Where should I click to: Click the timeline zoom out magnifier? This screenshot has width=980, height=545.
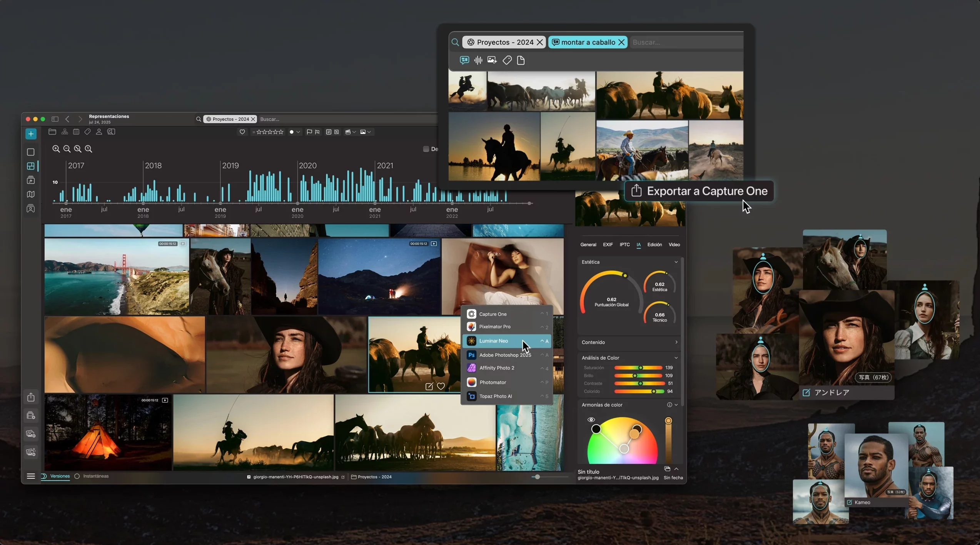(67, 149)
